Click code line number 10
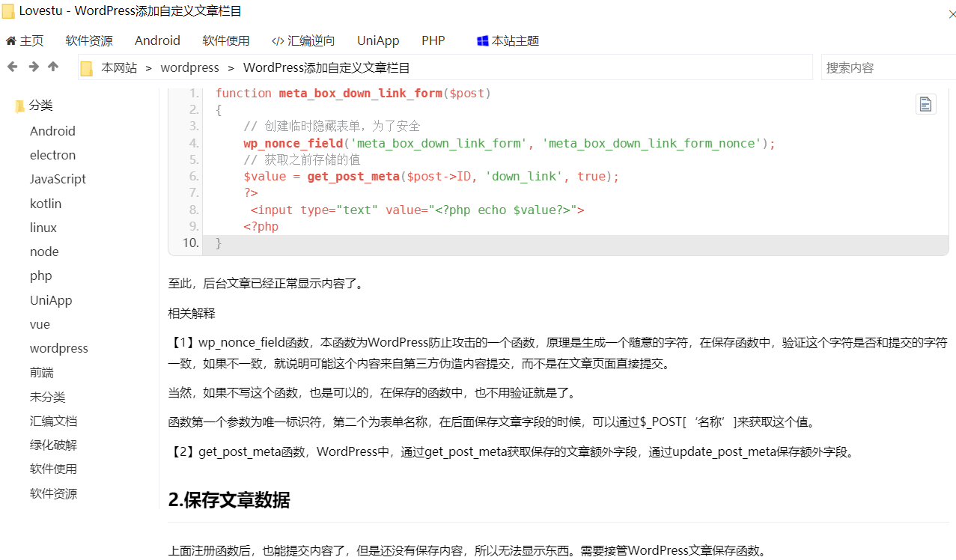 click(190, 243)
